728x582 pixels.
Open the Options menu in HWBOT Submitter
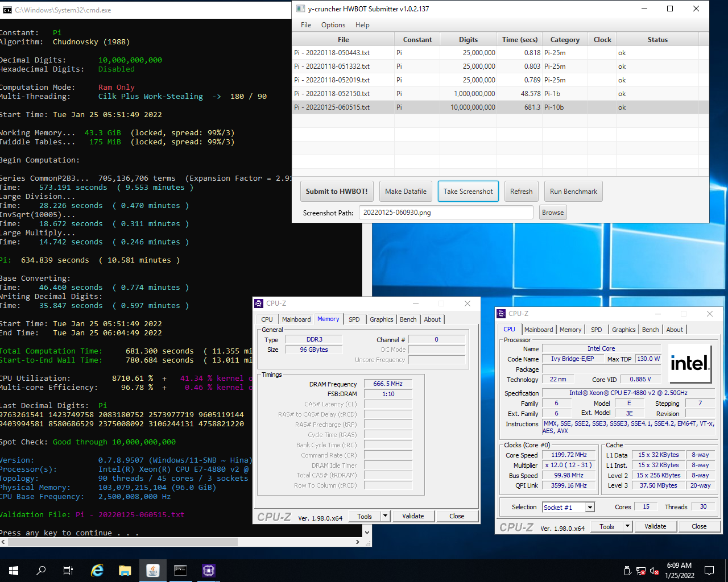point(333,25)
